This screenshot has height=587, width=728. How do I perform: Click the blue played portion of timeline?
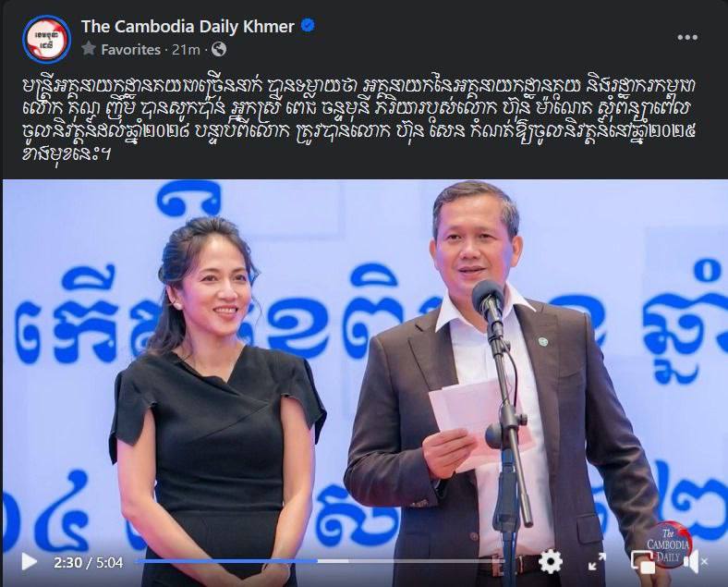[x=226, y=561]
